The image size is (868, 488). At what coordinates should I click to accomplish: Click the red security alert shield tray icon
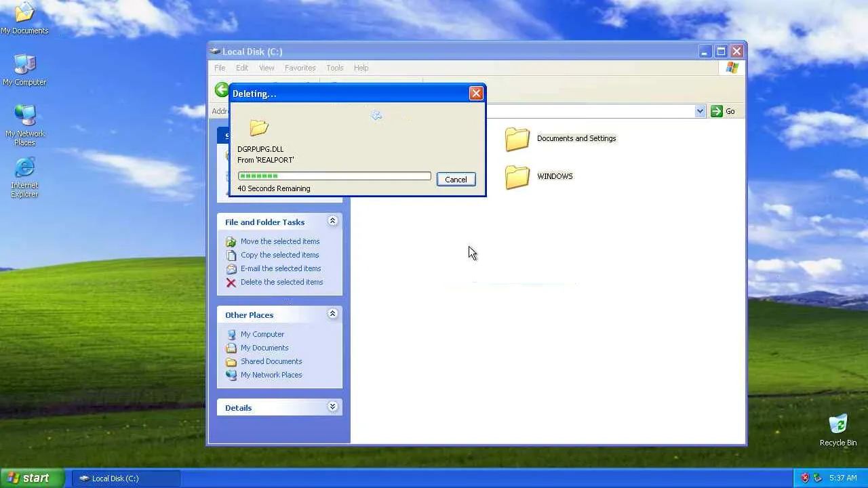(805, 478)
